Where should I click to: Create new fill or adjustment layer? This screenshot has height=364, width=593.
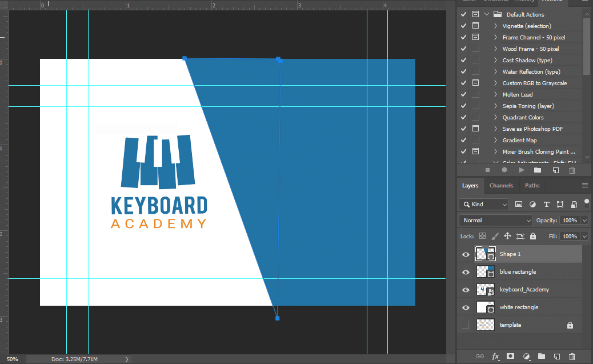(526, 357)
